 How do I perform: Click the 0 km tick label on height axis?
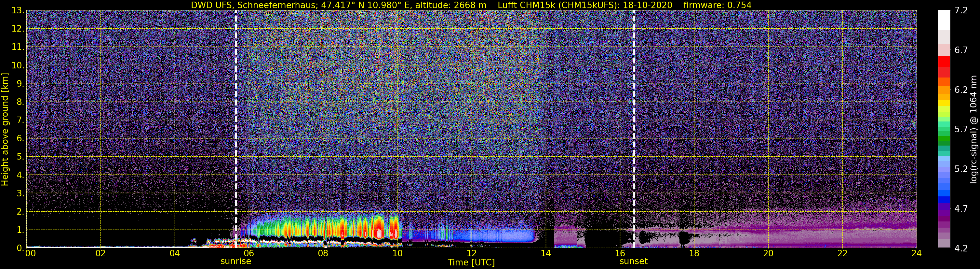20,248
